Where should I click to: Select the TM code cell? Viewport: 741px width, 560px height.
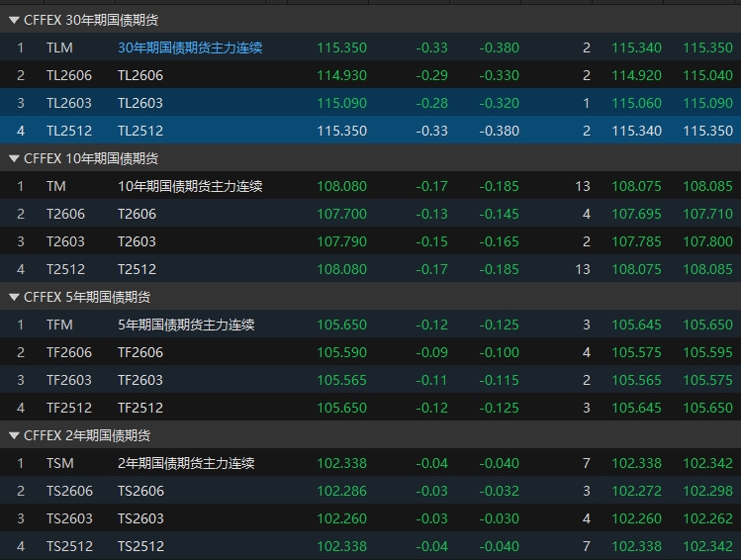click(56, 186)
